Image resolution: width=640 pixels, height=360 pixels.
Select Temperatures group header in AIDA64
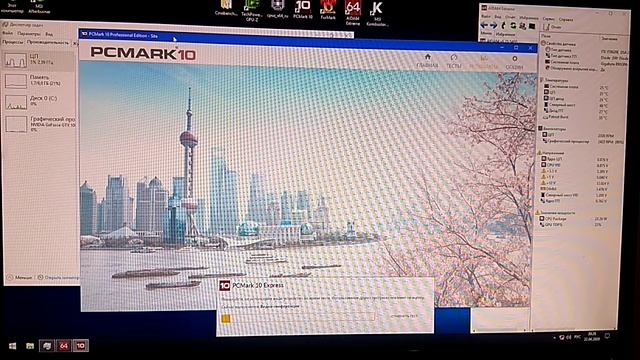[x=553, y=80]
